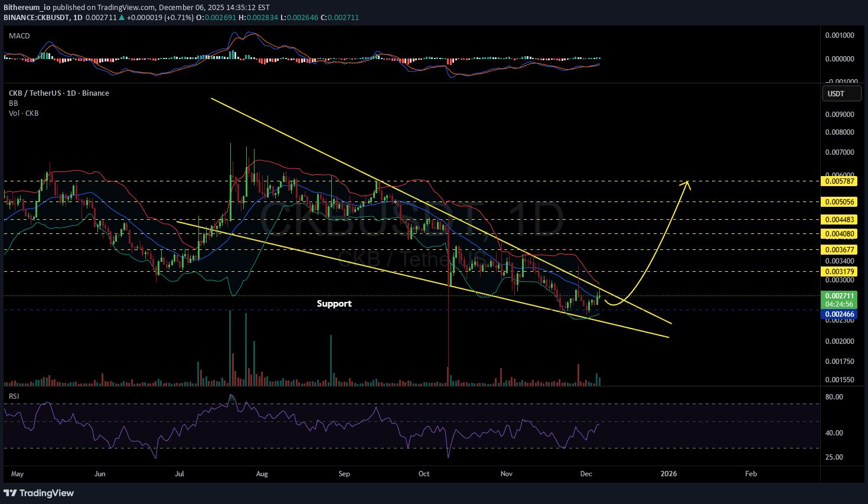Select the Aug label on time axis

pos(262,474)
